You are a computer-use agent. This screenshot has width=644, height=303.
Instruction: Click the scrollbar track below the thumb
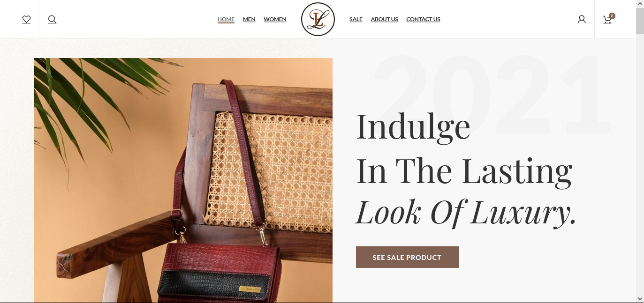click(x=640, y=164)
